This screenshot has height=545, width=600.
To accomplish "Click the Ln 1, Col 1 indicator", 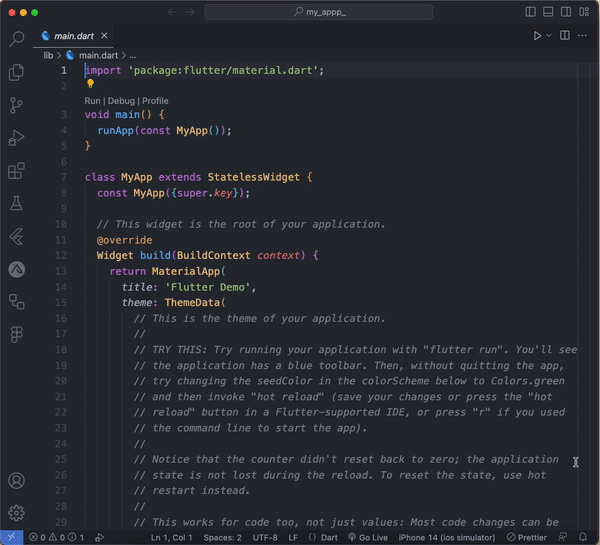I will (x=171, y=537).
